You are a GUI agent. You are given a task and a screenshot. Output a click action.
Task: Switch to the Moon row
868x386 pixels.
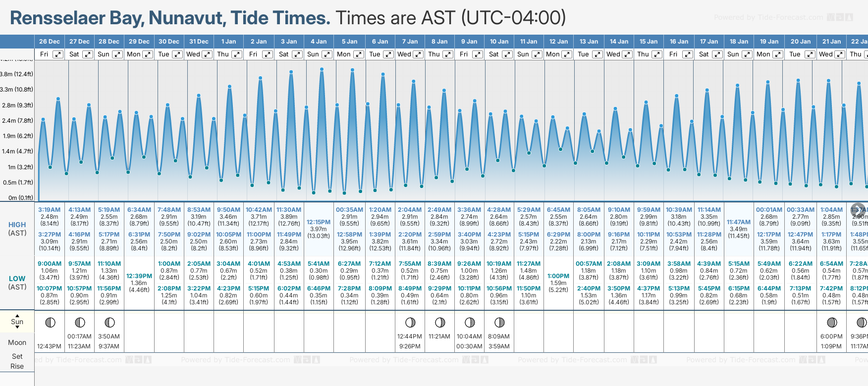[17, 342]
